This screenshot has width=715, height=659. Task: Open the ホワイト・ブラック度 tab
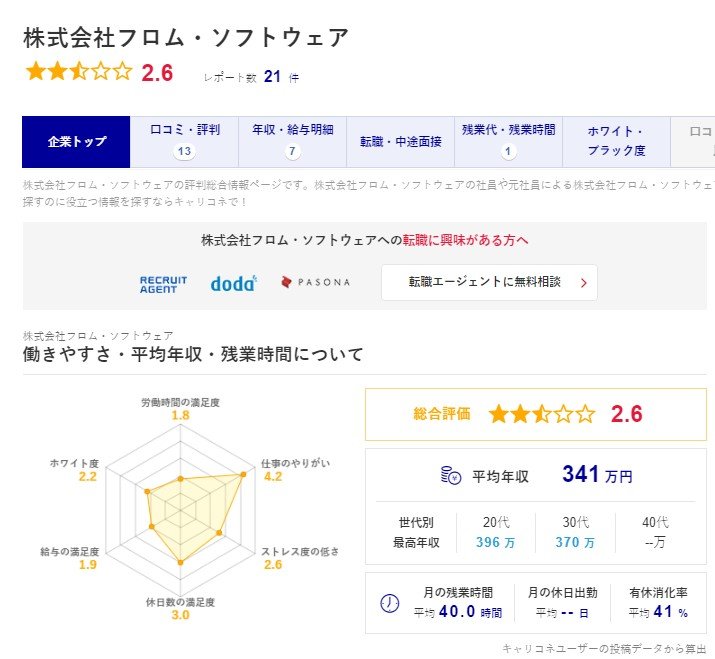[616, 142]
